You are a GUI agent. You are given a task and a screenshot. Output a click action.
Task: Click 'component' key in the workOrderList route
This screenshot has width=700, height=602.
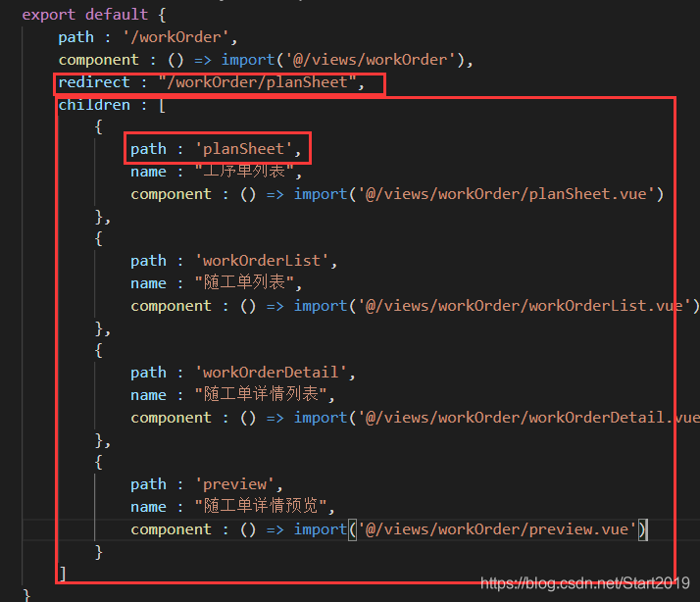[x=171, y=306]
